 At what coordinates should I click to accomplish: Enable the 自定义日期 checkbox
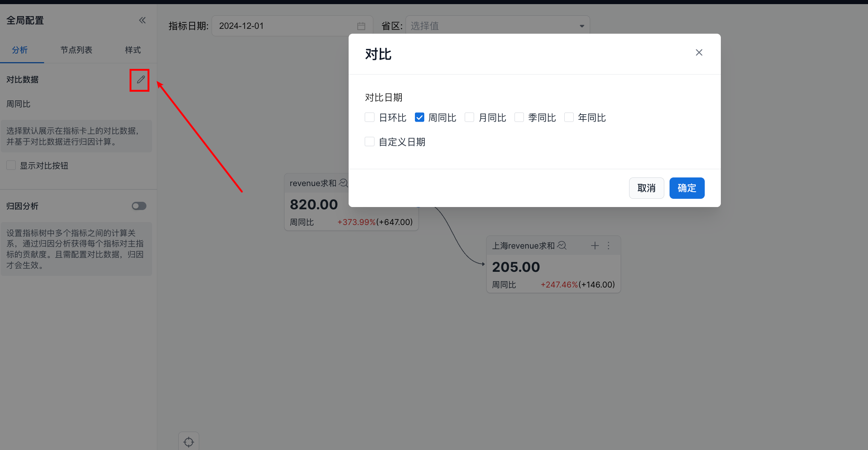(370, 142)
